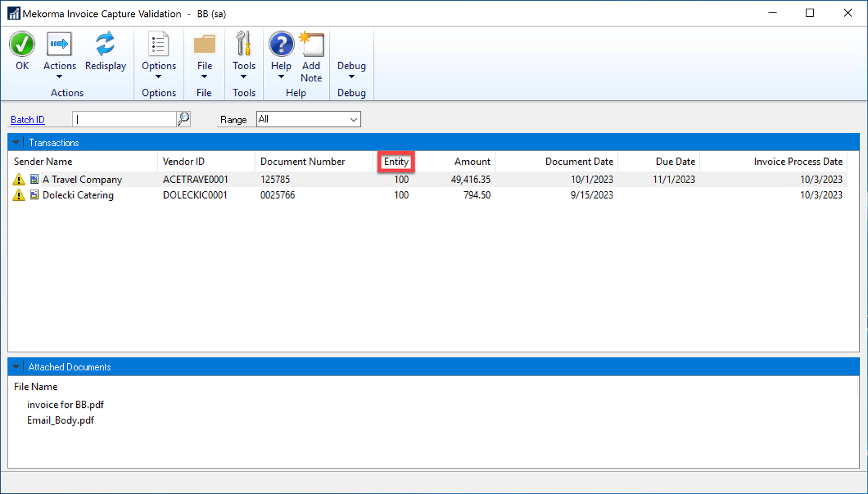868x494 pixels.
Task: Click warning icon for Dolecki Catering
Action: [19, 195]
